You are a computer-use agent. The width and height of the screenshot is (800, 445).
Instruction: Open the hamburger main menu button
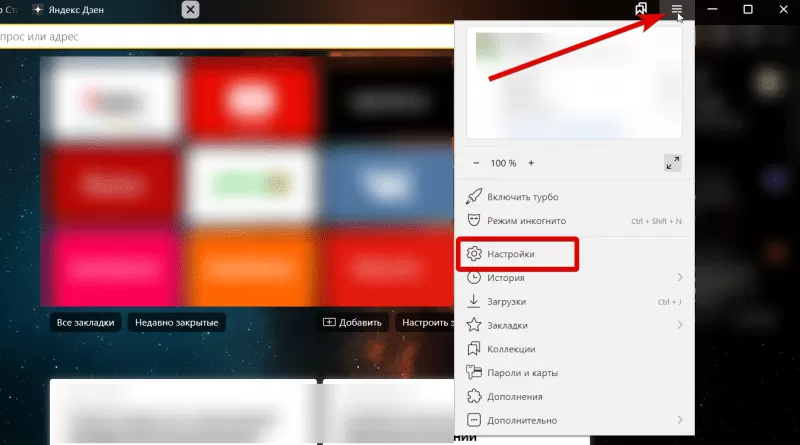click(677, 10)
